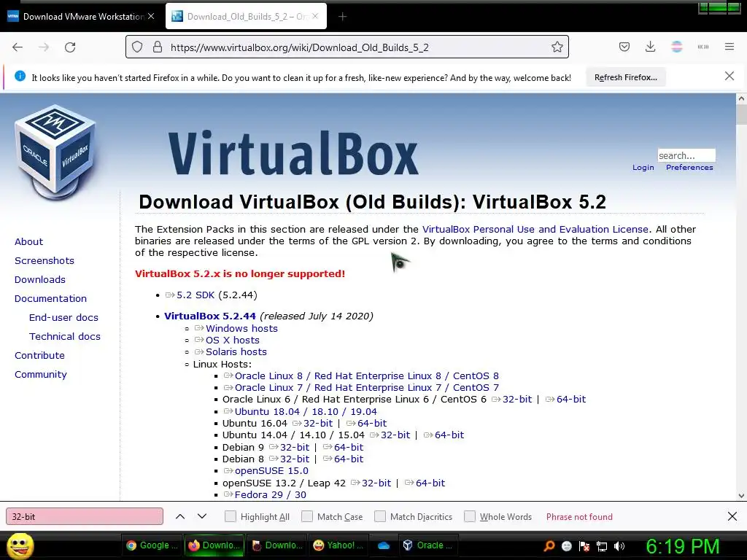
Task: Click the smiley start button in taskbar
Action: (20, 545)
